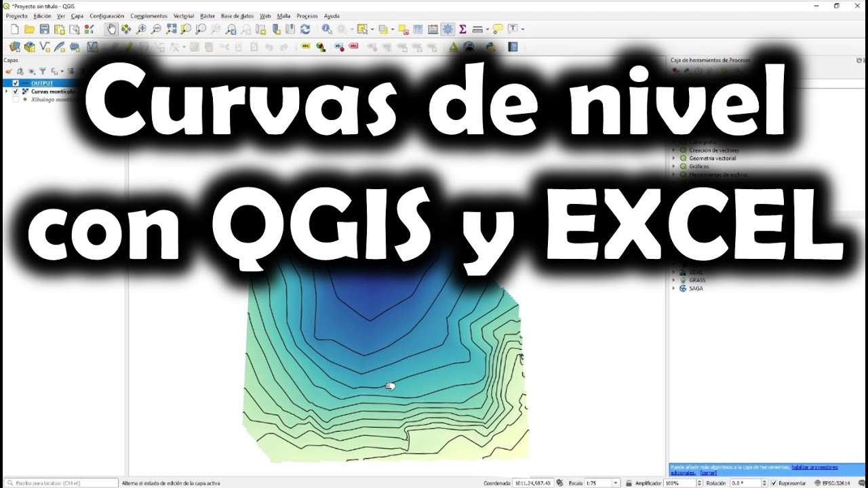The height and width of the screenshot is (488, 868).
Task: Lock the scale with padlock icon
Action: pos(629,483)
